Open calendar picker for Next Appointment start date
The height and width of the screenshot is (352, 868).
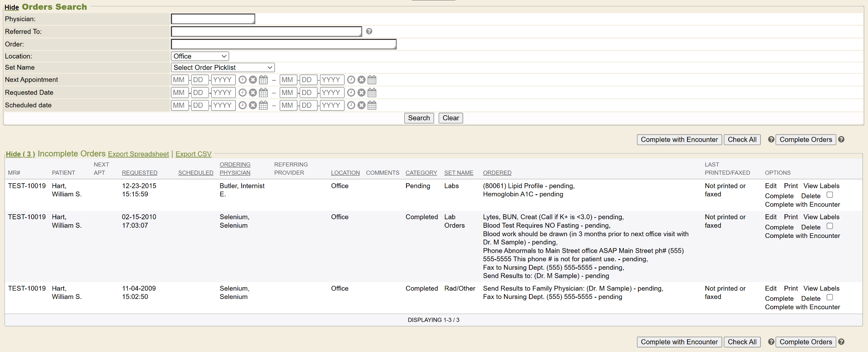point(263,80)
